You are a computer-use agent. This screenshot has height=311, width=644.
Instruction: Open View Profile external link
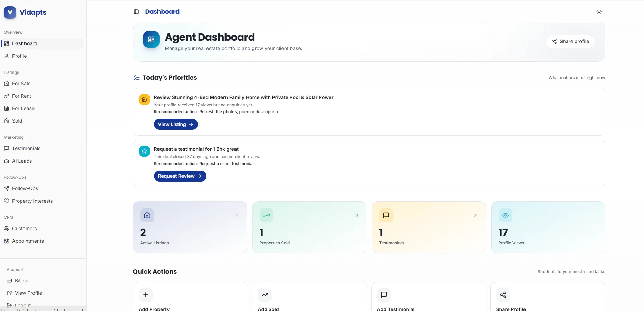tap(42, 293)
